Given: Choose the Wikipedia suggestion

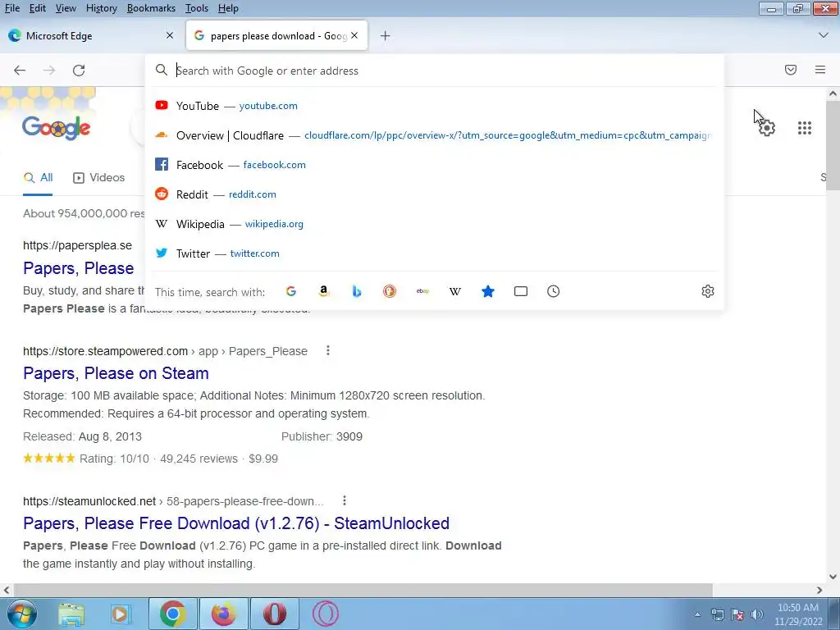Looking at the screenshot, I should [435, 223].
